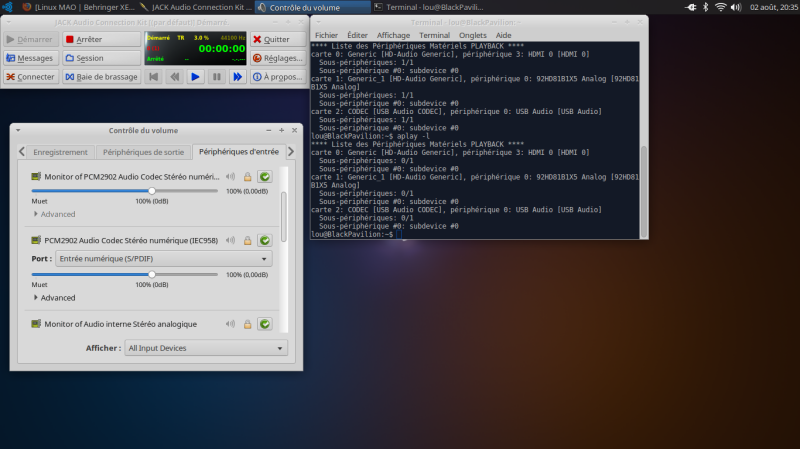
Task: Open the Afficher dropdown All Input Devices
Action: pos(206,348)
